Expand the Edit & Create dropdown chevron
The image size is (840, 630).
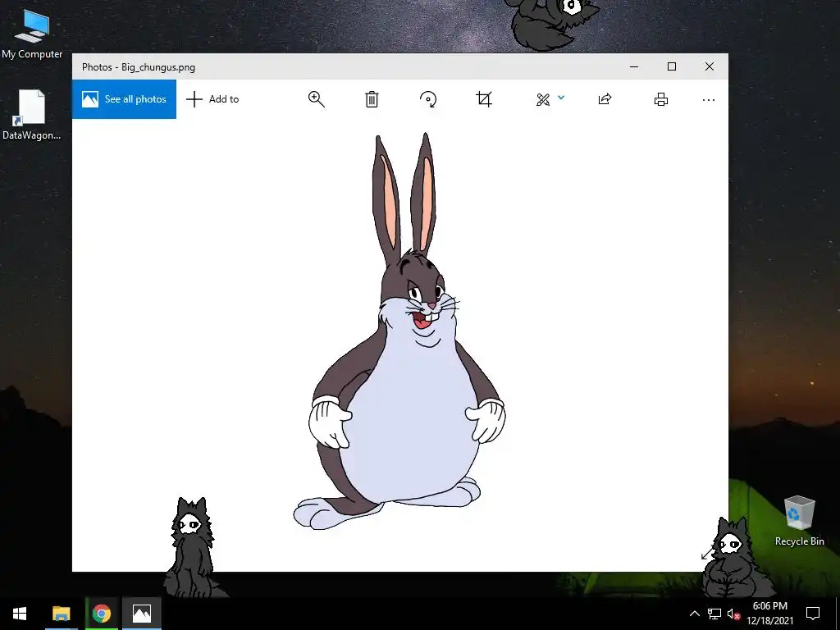(x=561, y=98)
